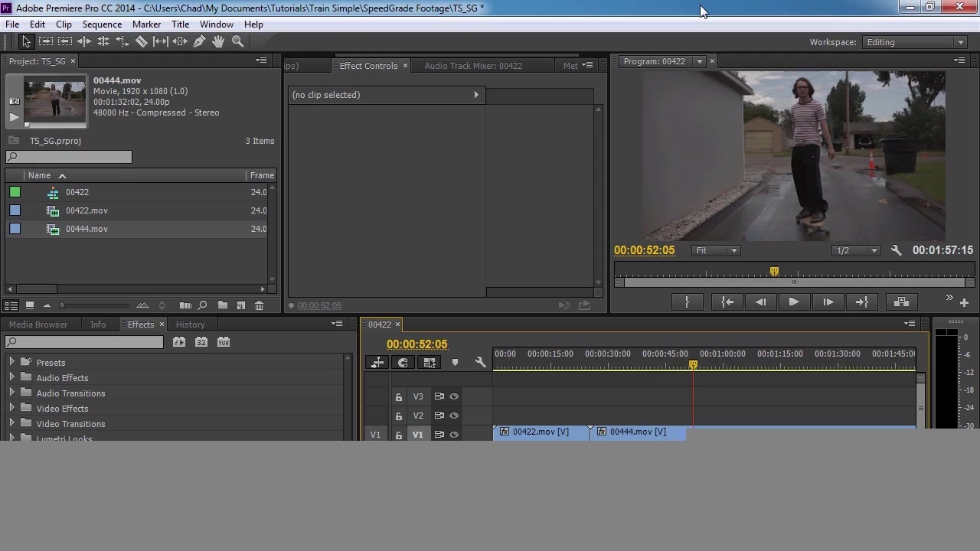Toggle nest sequence insert mode button
This screenshot has width=980, height=551.
(x=377, y=362)
